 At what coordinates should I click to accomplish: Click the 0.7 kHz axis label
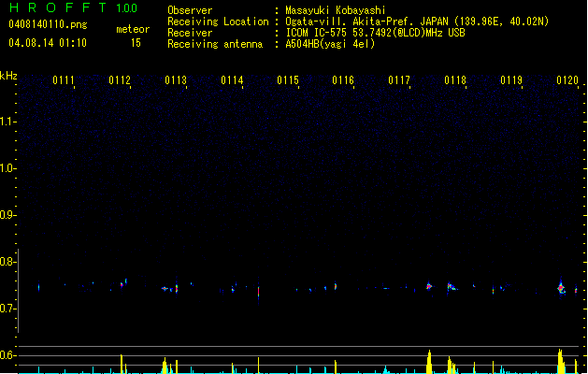coord(7,309)
